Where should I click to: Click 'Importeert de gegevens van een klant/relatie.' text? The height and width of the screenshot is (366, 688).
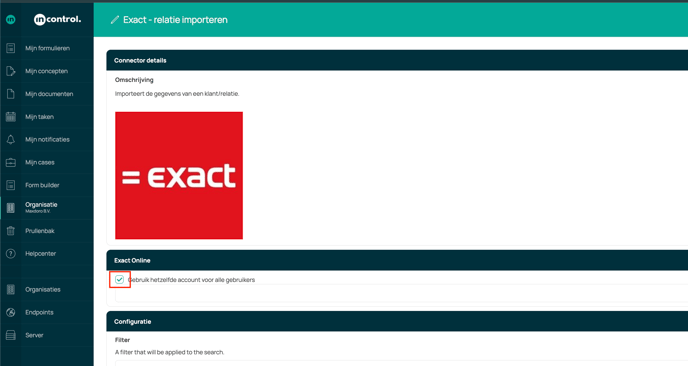coord(177,93)
